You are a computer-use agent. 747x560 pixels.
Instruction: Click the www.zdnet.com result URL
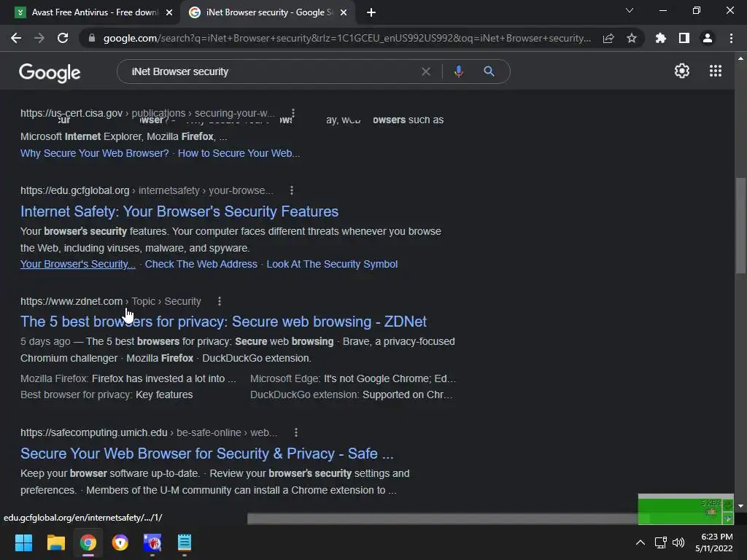click(x=111, y=301)
